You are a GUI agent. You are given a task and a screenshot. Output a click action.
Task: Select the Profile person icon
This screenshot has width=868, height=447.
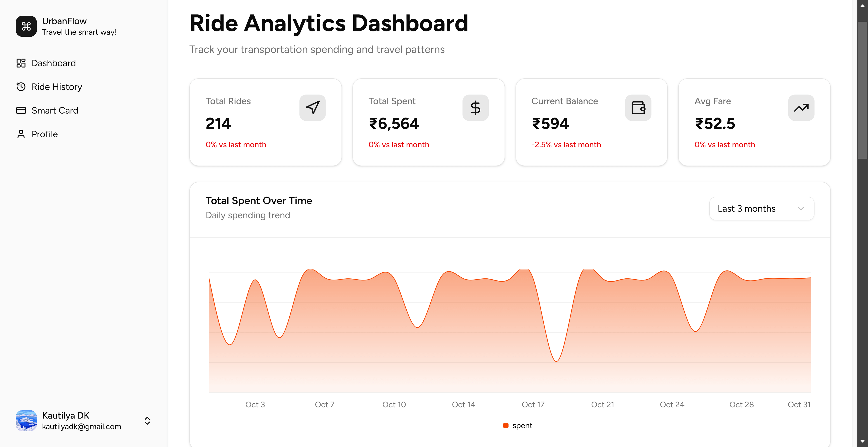[21, 134]
